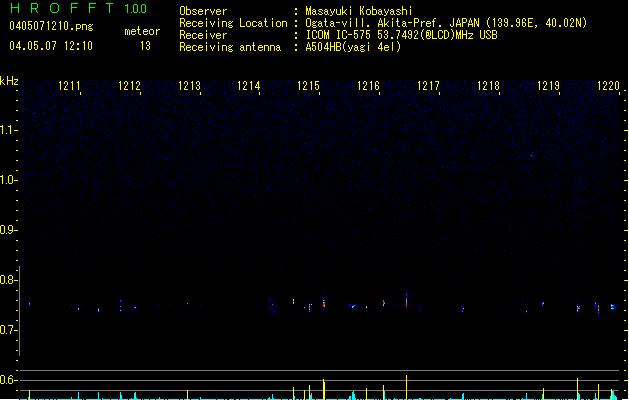Click the 0.6 kHz frequency label
Screen dimensions: 629x400
(x=8, y=380)
